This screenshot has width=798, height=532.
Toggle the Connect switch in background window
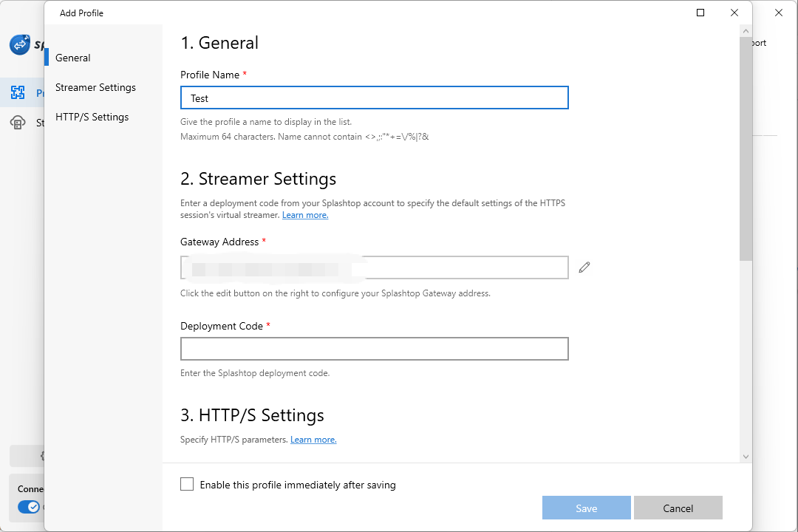tap(29, 507)
